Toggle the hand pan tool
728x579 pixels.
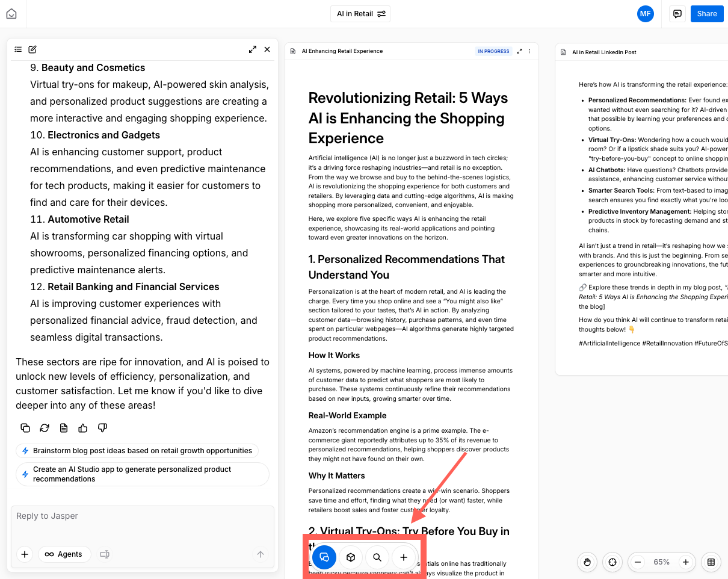[587, 562]
